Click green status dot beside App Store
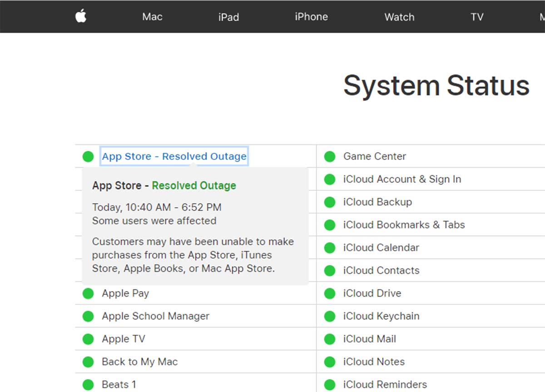545x392 pixels. tap(88, 157)
